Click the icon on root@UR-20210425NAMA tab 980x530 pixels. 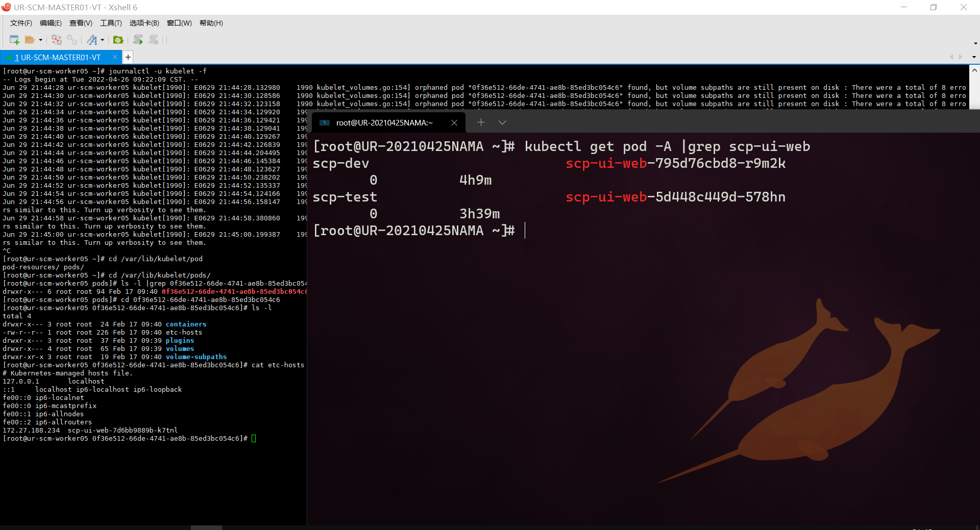click(x=325, y=122)
